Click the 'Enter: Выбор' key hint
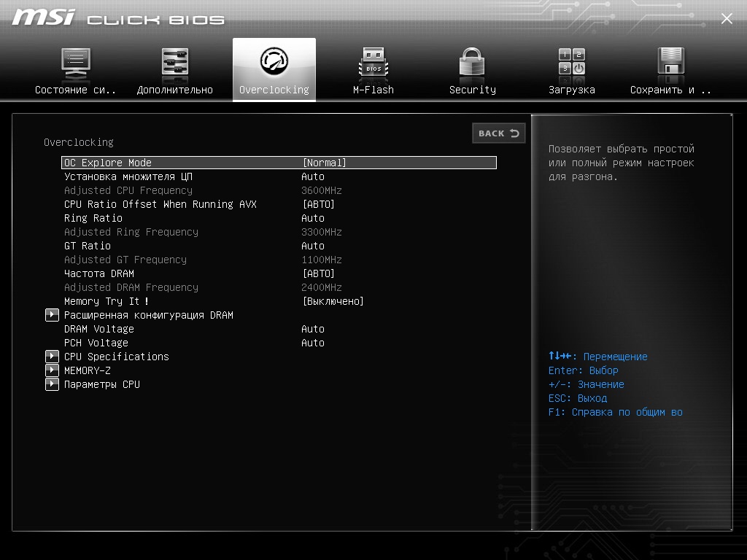The height and width of the screenshot is (560, 747). point(583,370)
